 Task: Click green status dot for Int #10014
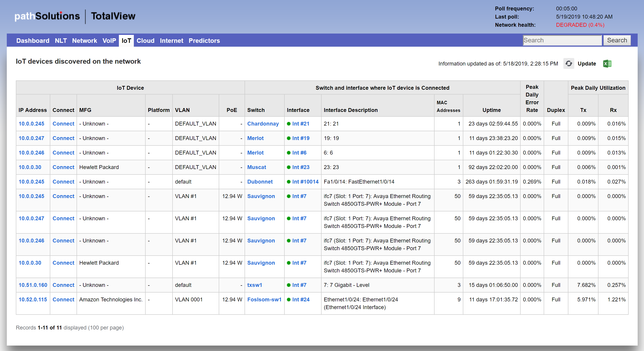[x=288, y=182]
